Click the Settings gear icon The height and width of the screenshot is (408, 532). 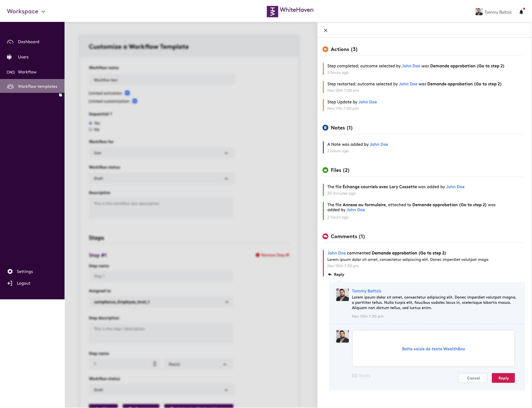coord(10,271)
